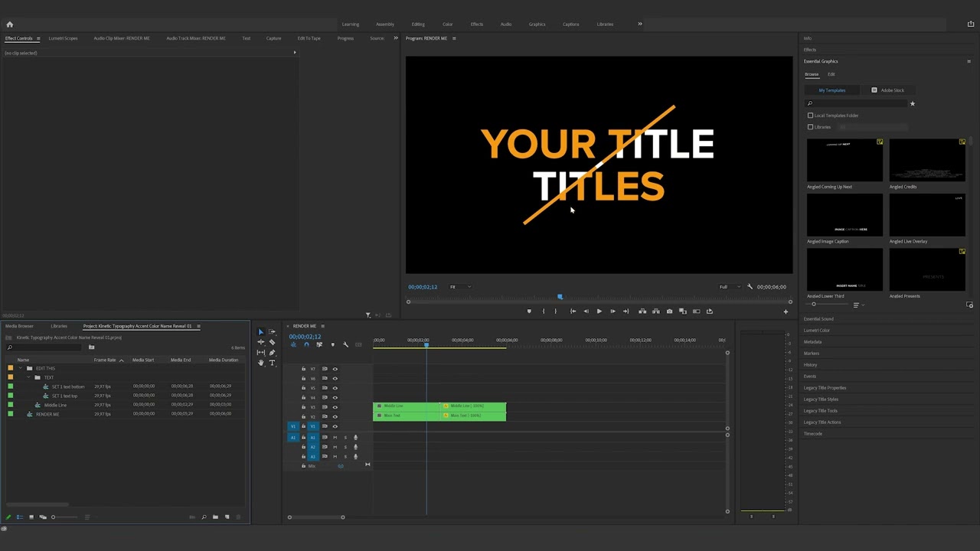The image size is (980, 551).
Task: Choose the Ripple Edit tool
Action: [x=260, y=342]
